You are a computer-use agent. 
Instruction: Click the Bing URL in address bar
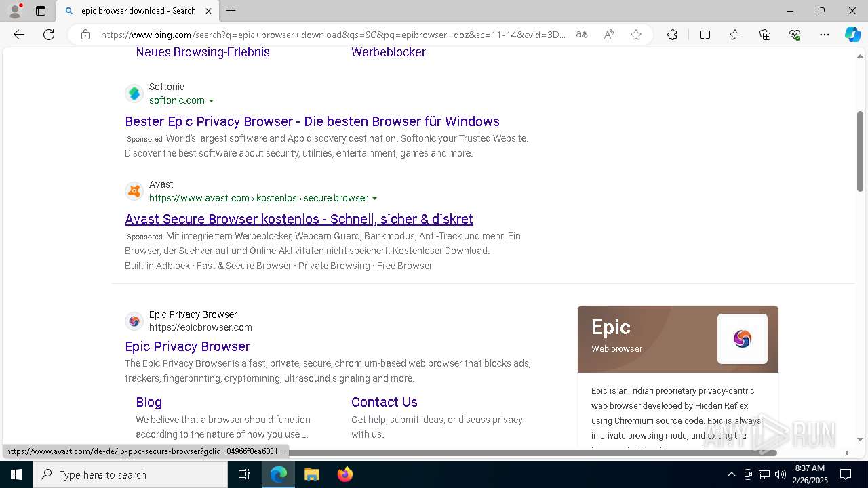pos(333,35)
